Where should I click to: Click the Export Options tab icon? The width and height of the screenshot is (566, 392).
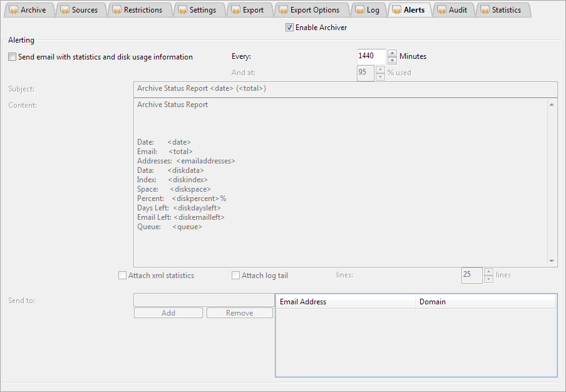click(x=283, y=10)
